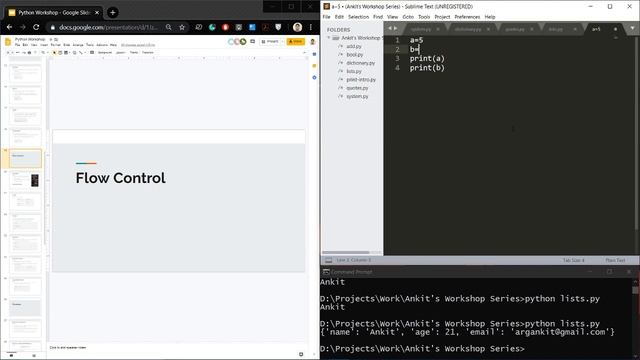
Task: Close the Python Workshop browser tab
Action: coord(97,13)
